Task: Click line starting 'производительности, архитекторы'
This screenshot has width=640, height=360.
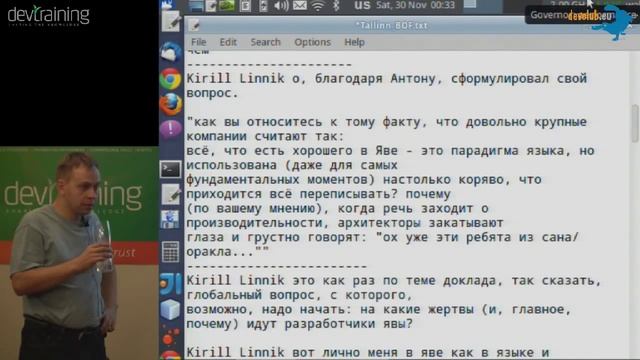Action: [345, 223]
